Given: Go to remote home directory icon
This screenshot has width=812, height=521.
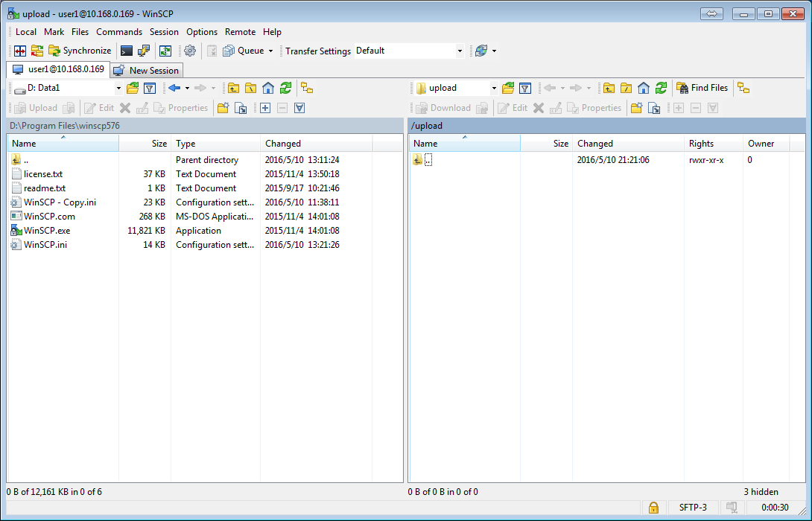Looking at the screenshot, I should (644, 88).
